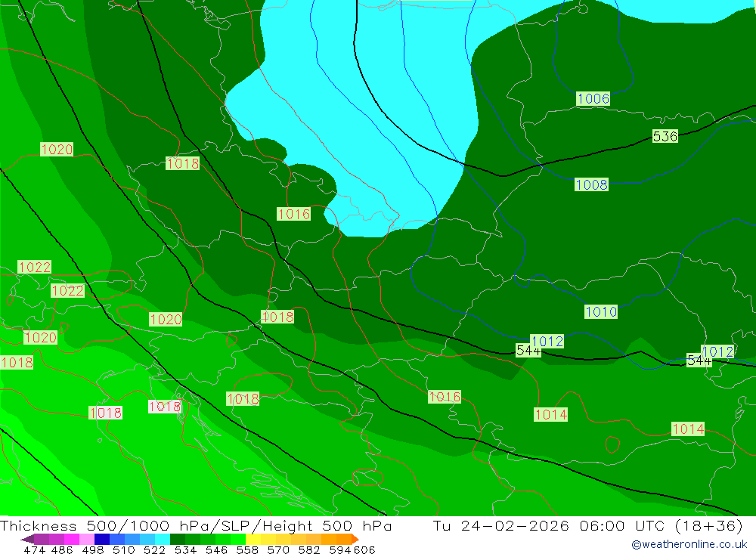Image resolution: width=756 pixels, height=554 pixels.
Task: Click the 474 legend scale value
Action: [34, 550]
